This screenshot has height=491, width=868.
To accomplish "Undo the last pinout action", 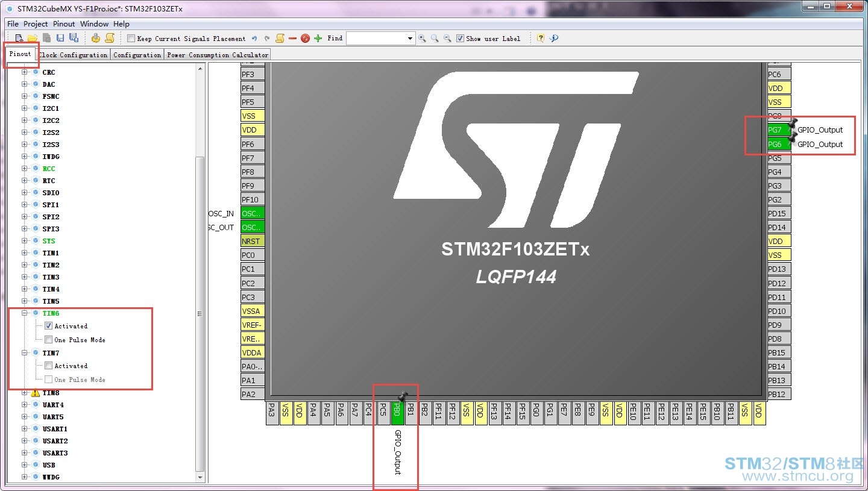I will [254, 39].
